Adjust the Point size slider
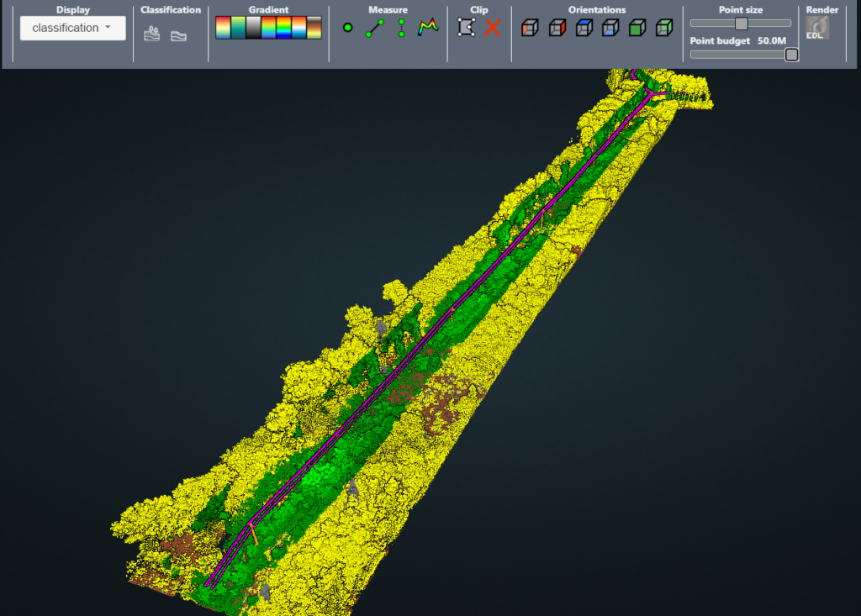Viewport: 861px width, 616px height. 740,24
